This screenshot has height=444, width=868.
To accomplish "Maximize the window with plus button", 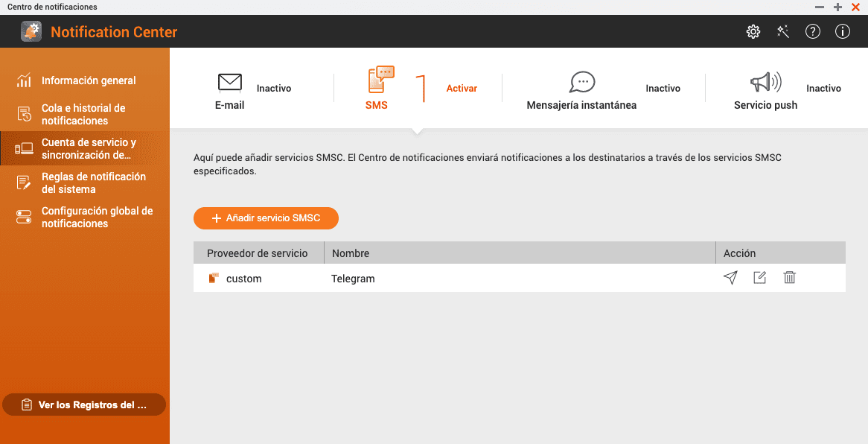I will click(837, 7).
